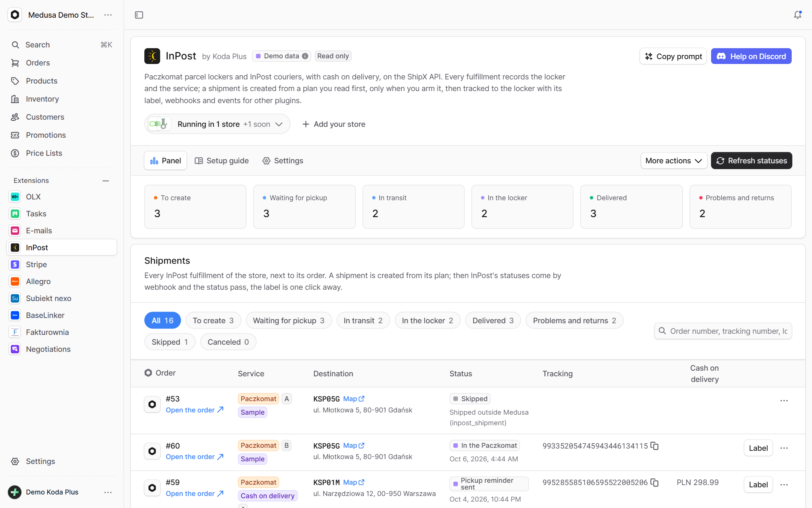Screen dimensions: 812x508
Task: Copy tracking number for order #59
Action: [654, 482]
